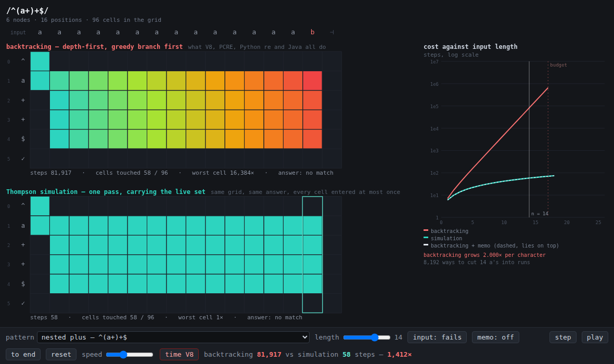The height and width of the screenshot is (364, 614).
Task: Click the 'steps 81,917' backtracking stat
Action: pos(51,173)
